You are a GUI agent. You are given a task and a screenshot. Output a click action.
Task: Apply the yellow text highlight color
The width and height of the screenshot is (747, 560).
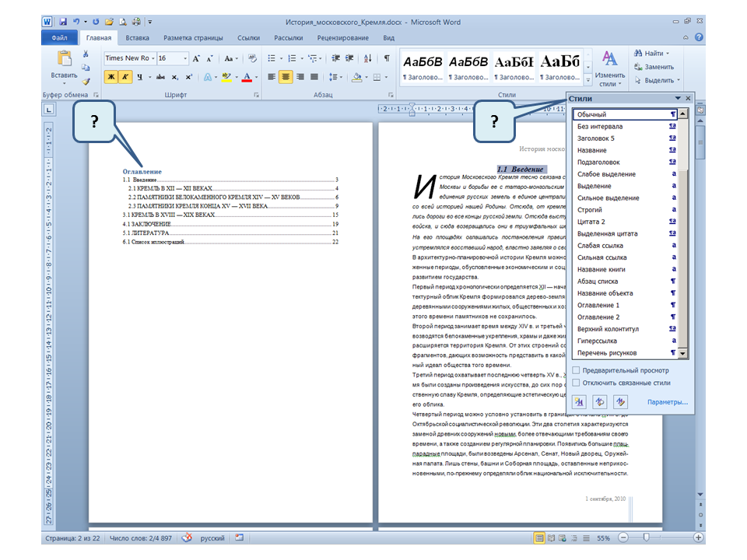pyautogui.click(x=226, y=77)
